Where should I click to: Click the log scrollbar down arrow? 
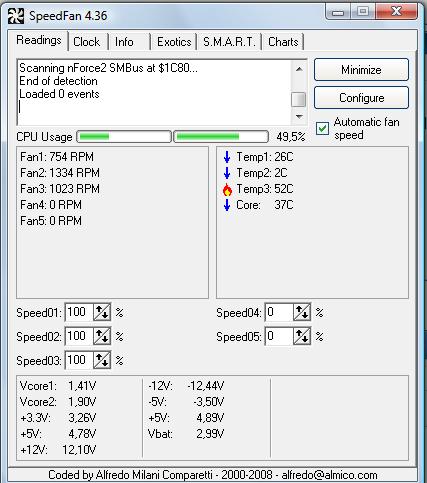pos(299,117)
